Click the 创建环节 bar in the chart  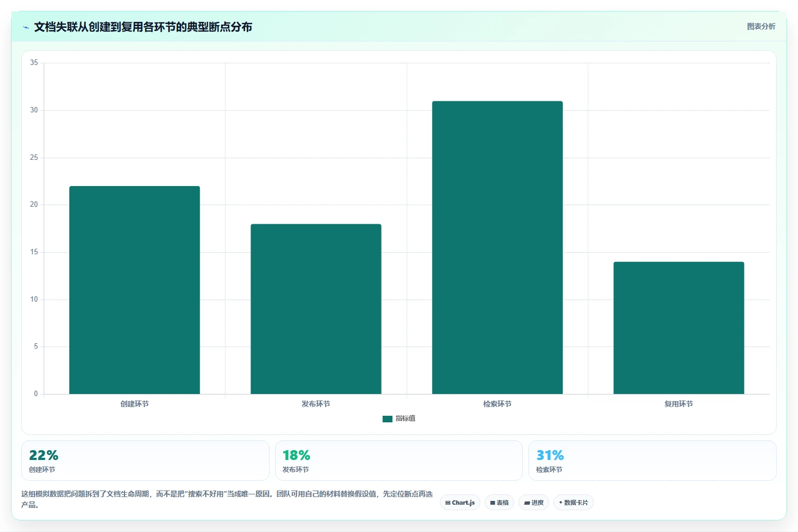134,290
